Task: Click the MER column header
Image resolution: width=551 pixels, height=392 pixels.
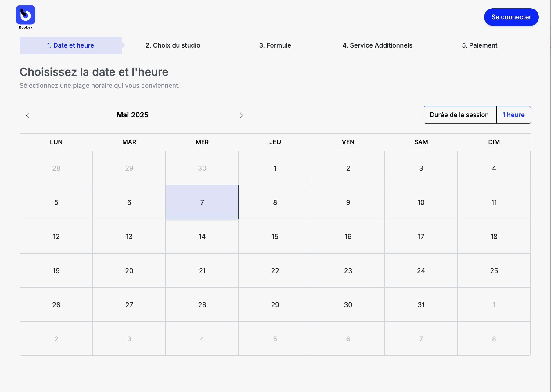Action: click(x=202, y=142)
